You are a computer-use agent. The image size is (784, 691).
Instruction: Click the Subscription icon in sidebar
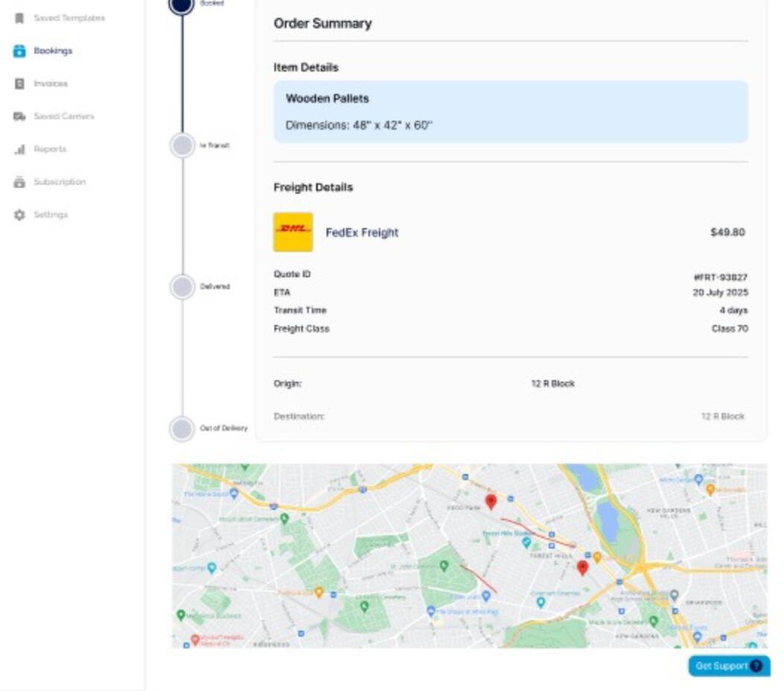click(x=19, y=182)
